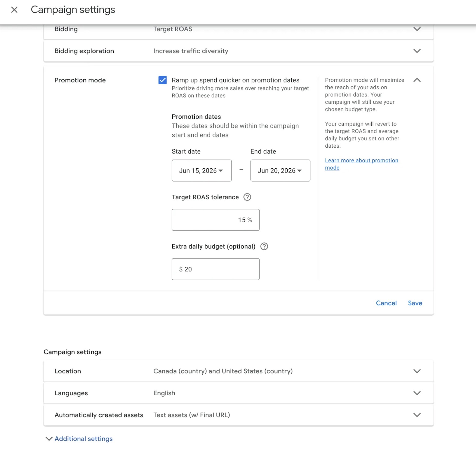
Task: Open Target ROAS tolerance help icon
Action: pos(247,197)
